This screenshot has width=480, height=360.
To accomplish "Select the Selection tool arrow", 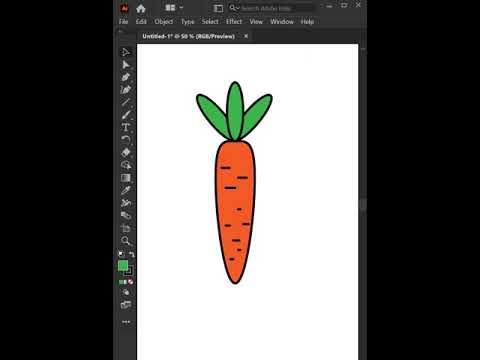I will (x=126, y=52).
